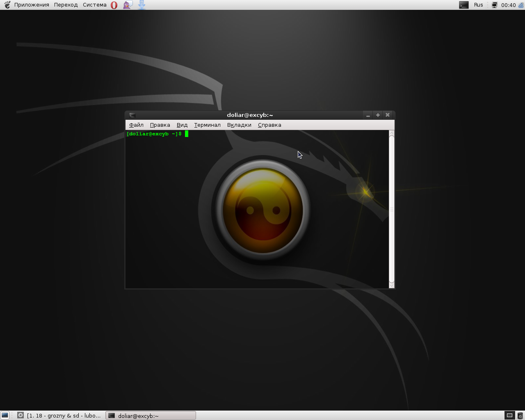Click the terminal vertical scrollbar
The image size is (525, 420).
391,209
